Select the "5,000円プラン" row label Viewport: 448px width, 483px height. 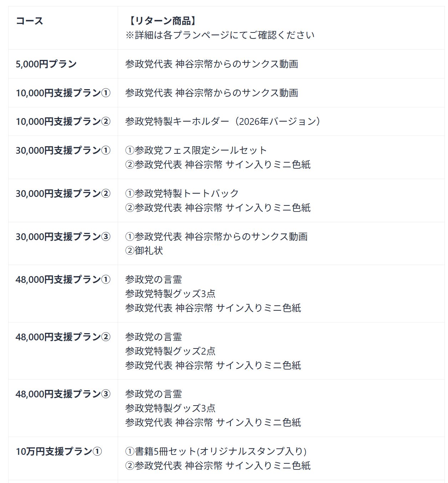pyautogui.click(x=46, y=64)
